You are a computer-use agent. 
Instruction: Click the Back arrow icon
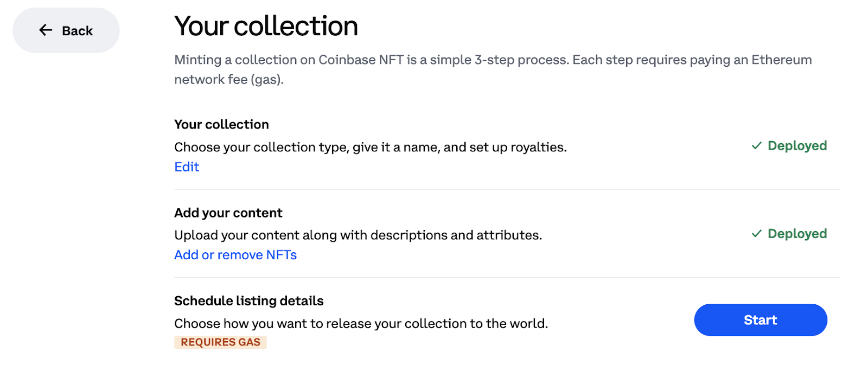point(46,30)
